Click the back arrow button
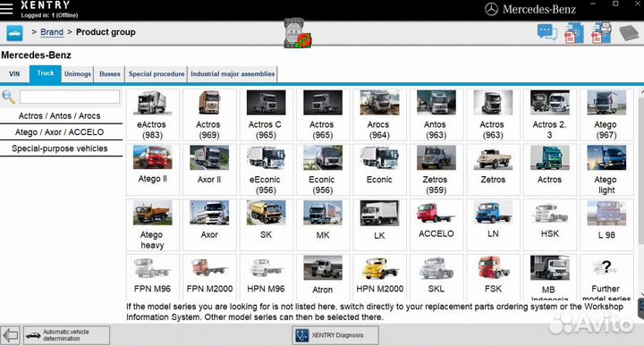This screenshot has height=346, width=644. [10, 335]
